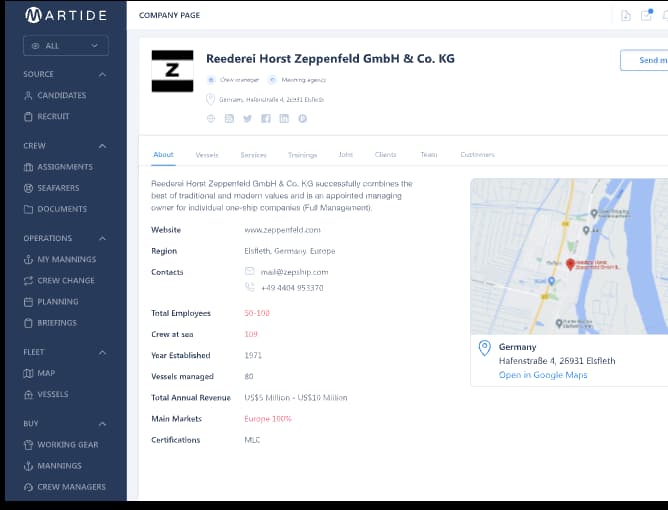668x510 pixels.
Task: Click the map preview of Elsfleth
Action: 569,256
